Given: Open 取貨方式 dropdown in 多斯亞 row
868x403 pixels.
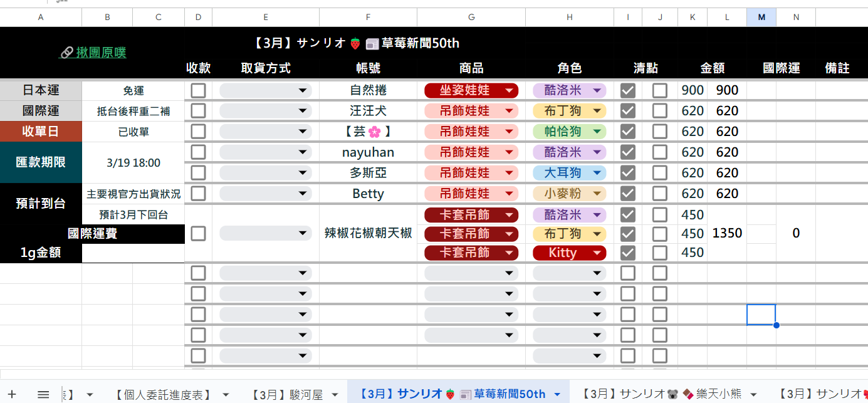Looking at the screenshot, I should click(x=266, y=172).
